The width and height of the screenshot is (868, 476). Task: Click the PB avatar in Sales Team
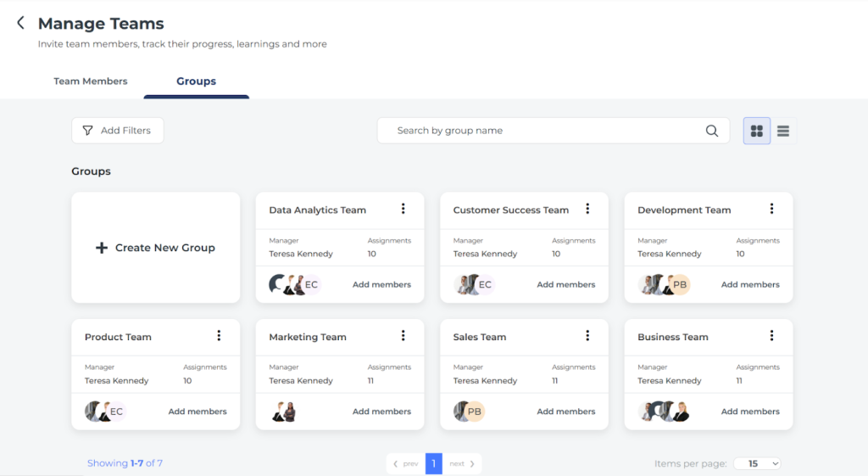475,412
